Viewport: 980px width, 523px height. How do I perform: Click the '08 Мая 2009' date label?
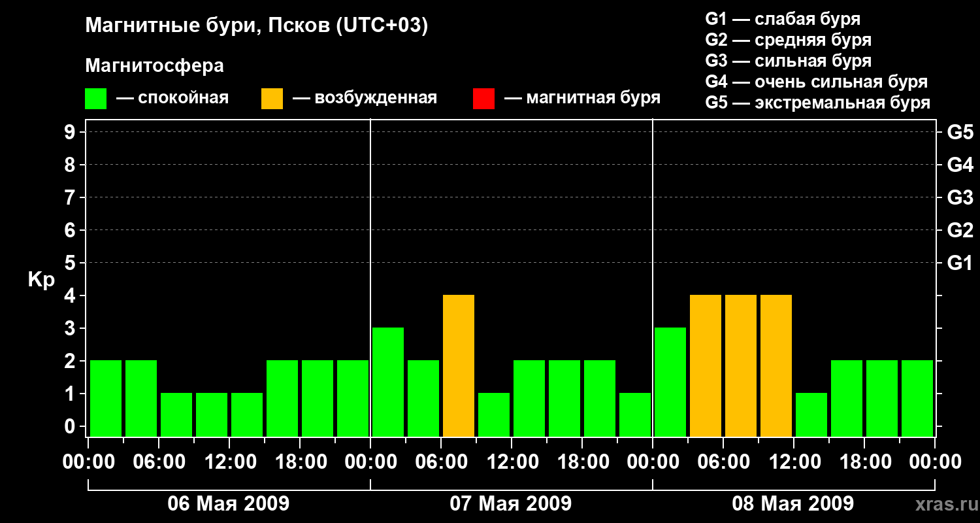pyautogui.click(x=793, y=503)
